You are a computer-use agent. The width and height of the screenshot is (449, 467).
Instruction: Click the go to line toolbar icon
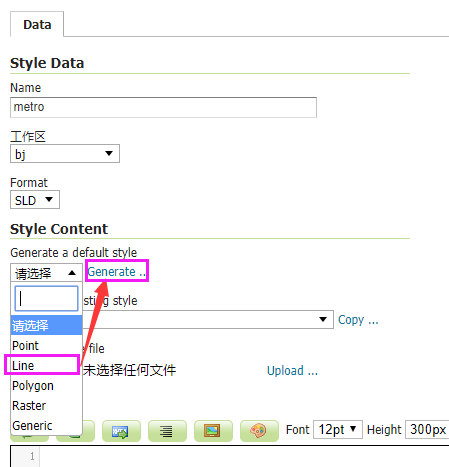tap(121, 431)
